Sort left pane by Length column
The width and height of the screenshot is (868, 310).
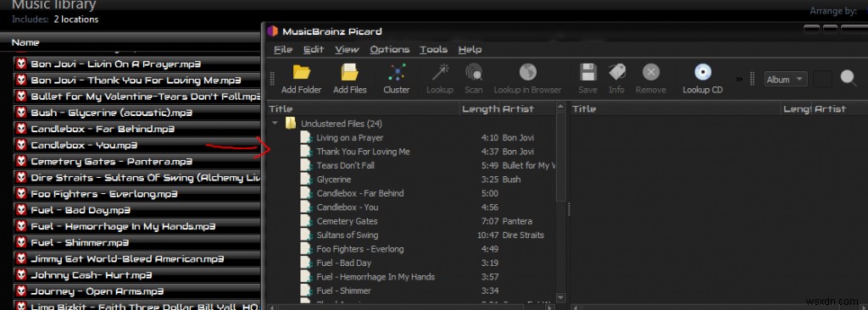point(480,109)
